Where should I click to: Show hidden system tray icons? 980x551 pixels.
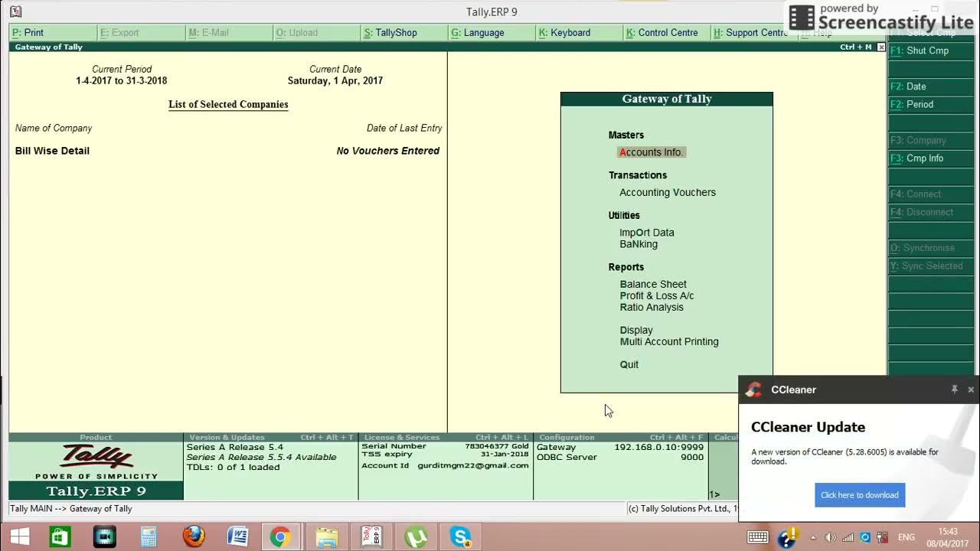tap(813, 537)
